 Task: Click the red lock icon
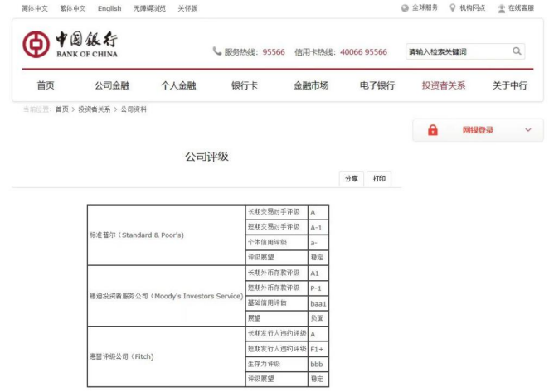(x=432, y=130)
